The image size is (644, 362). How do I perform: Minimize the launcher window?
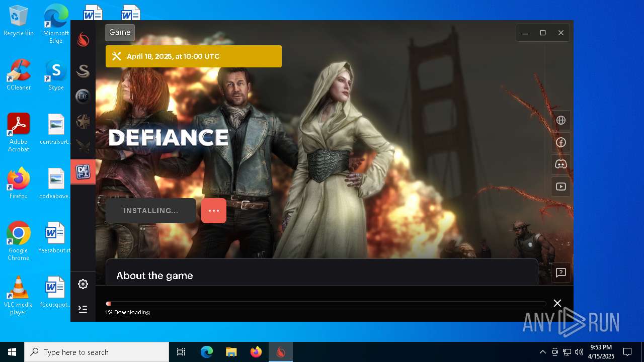click(x=525, y=33)
